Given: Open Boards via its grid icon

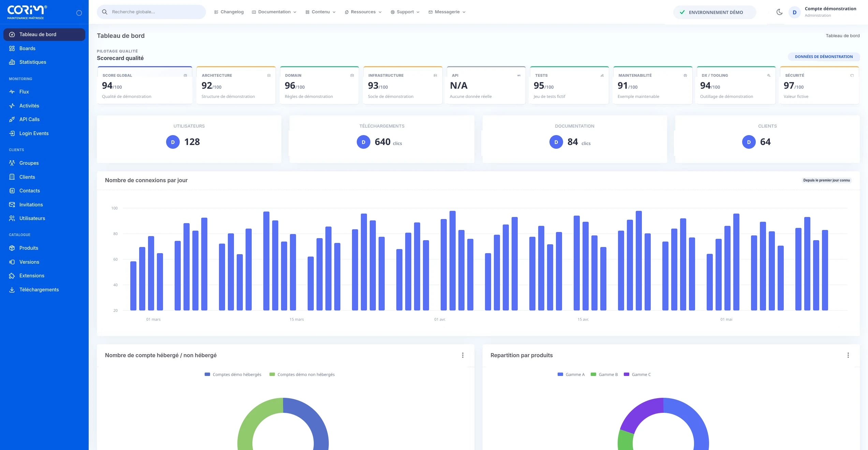Looking at the screenshot, I should [x=12, y=48].
